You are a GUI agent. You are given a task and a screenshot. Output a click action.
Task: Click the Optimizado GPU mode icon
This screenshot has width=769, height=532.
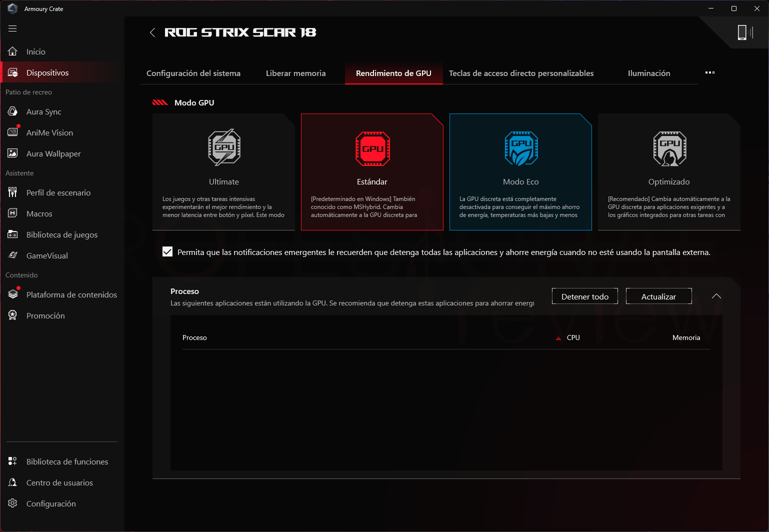coord(669,148)
